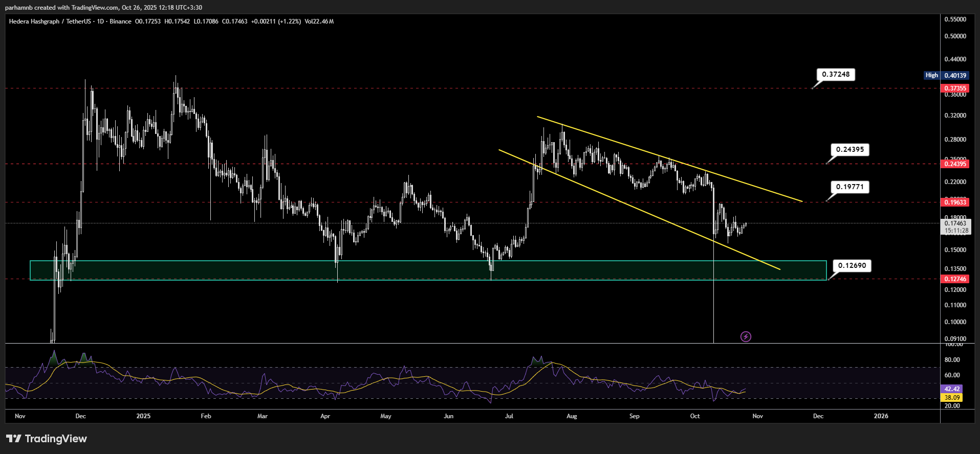Click the TradingView logo

pyautogui.click(x=47, y=439)
